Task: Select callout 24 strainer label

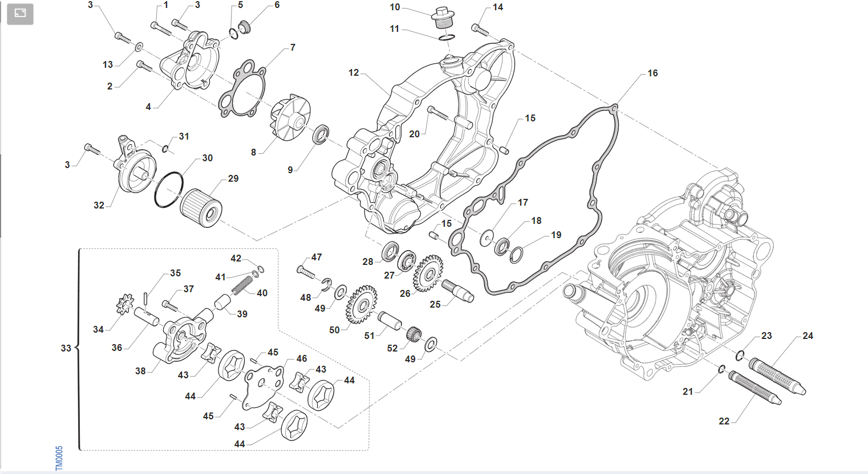Action: (x=808, y=336)
